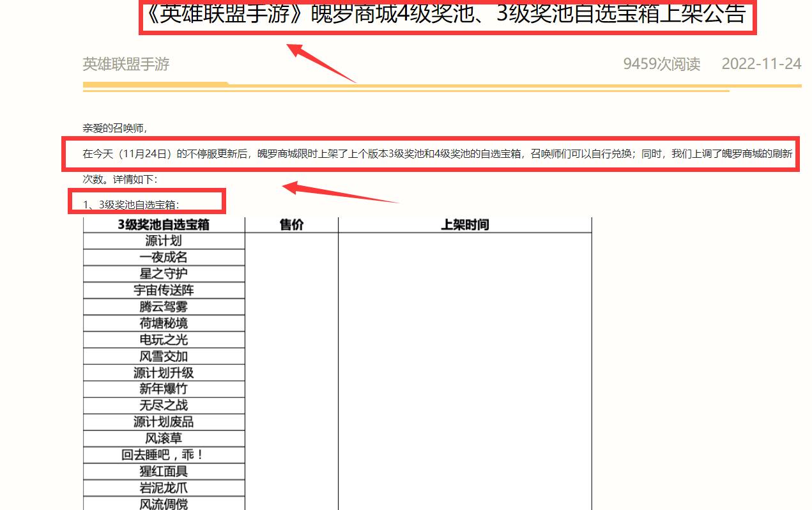Click the 新年爆竹 table cell
The image size is (812, 510).
coord(164,389)
